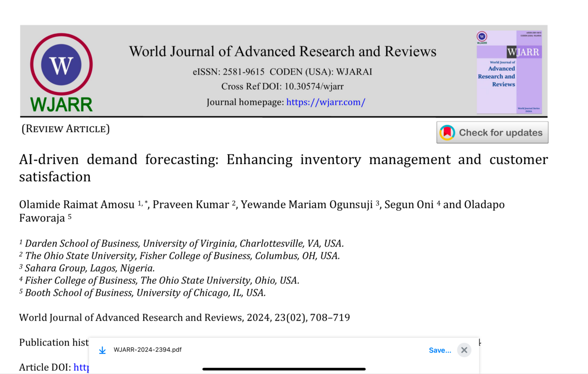
Task: Click the Check for updates button
Action: (492, 133)
